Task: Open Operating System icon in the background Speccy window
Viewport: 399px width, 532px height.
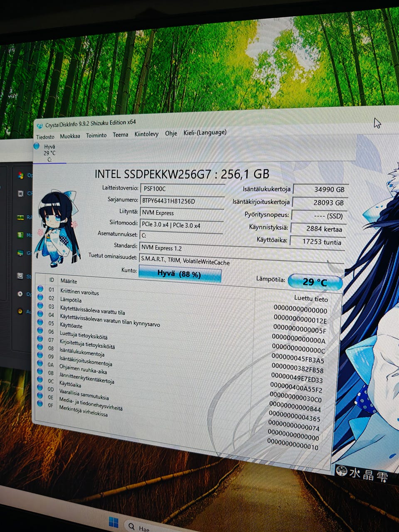Action: (20, 175)
